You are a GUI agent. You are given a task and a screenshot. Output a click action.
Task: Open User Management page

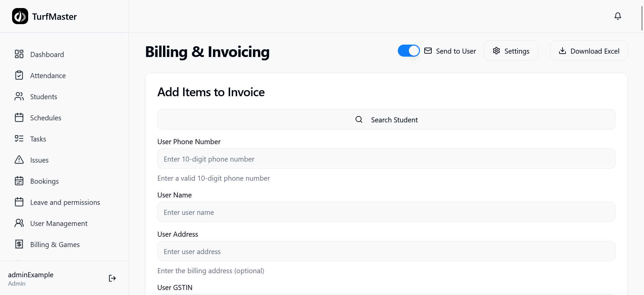click(x=64, y=223)
